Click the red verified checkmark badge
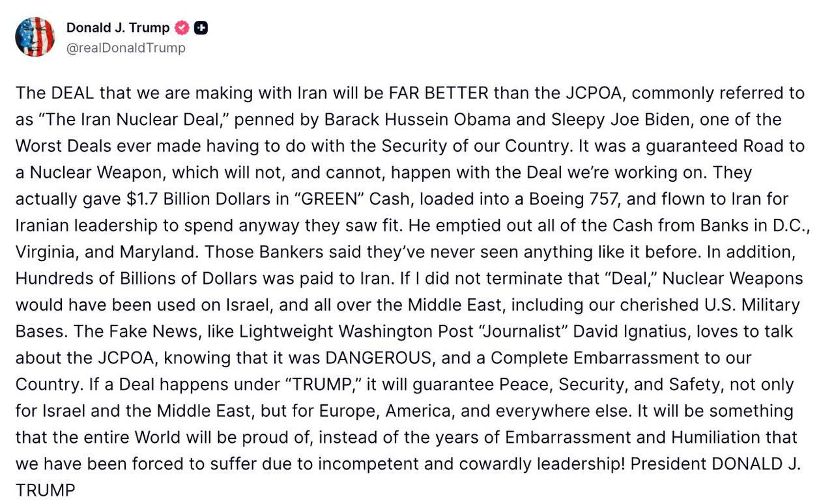Screen dimensions: 834x504 click(x=182, y=28)
